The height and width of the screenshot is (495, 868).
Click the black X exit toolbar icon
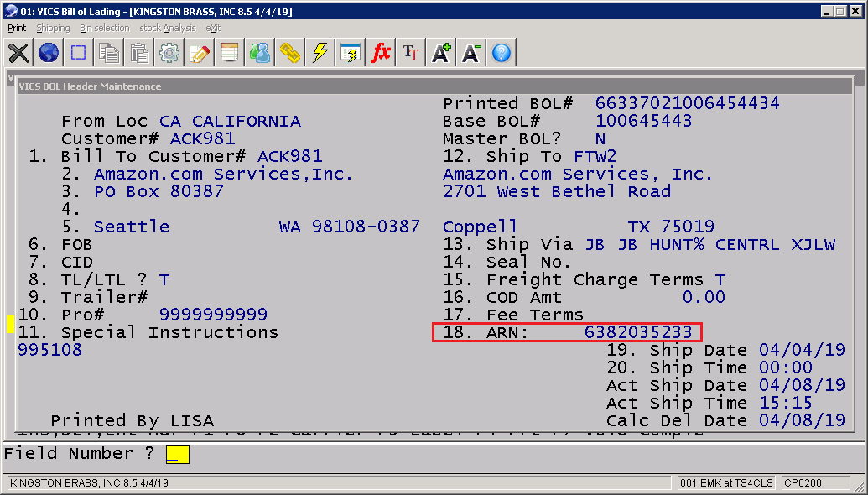click(x=18, y=53)
